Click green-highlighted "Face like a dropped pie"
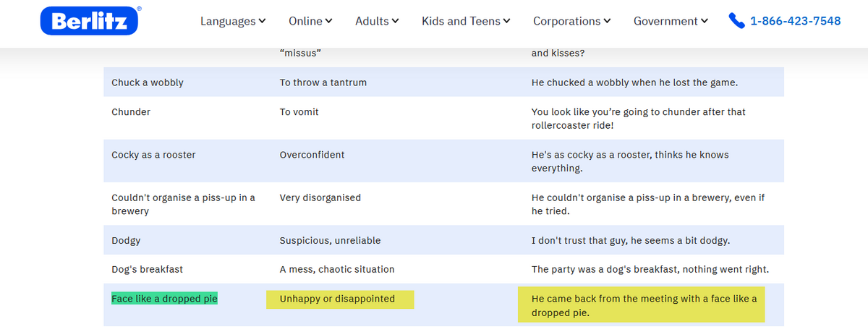 [x=164, y=298]
